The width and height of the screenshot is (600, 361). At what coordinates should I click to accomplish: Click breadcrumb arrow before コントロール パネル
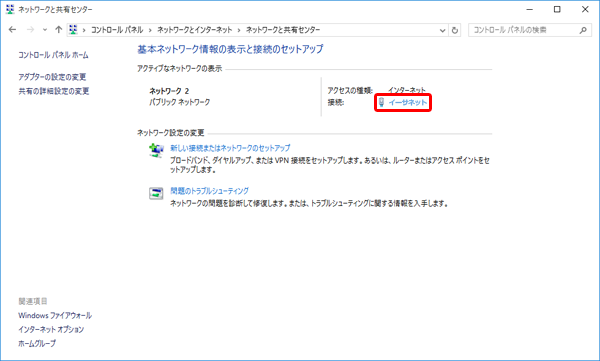click(84, 30)
